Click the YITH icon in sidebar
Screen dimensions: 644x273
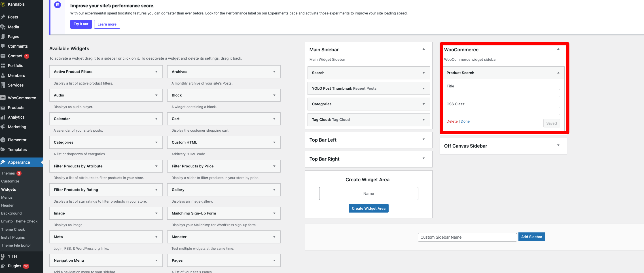click(x=3, y=256)
